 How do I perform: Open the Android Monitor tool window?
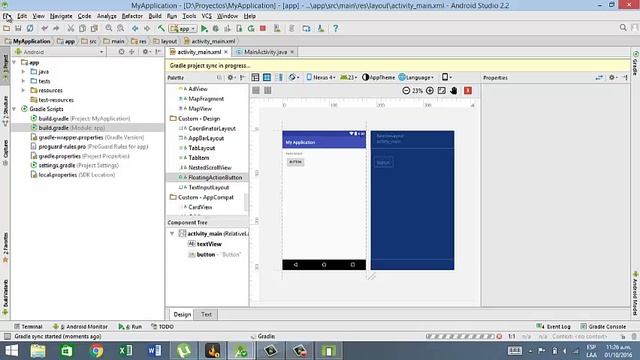pyautogui.click(x=80, y=327)
